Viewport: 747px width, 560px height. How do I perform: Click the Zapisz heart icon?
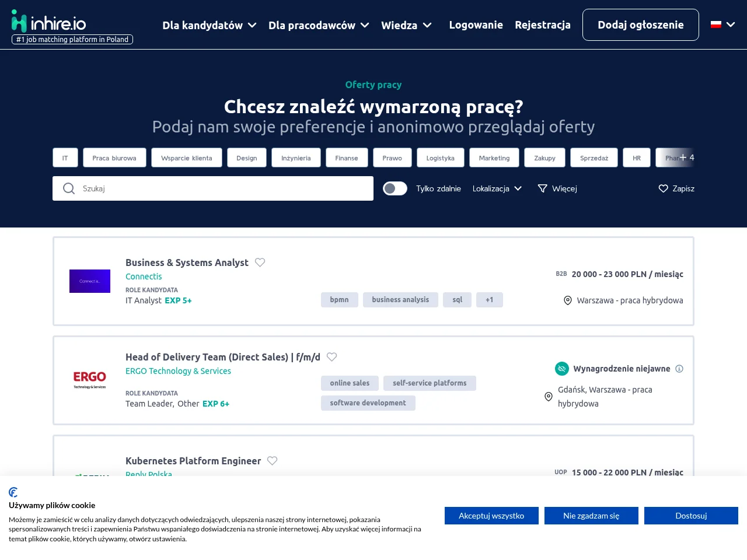(x=664, y=188)
